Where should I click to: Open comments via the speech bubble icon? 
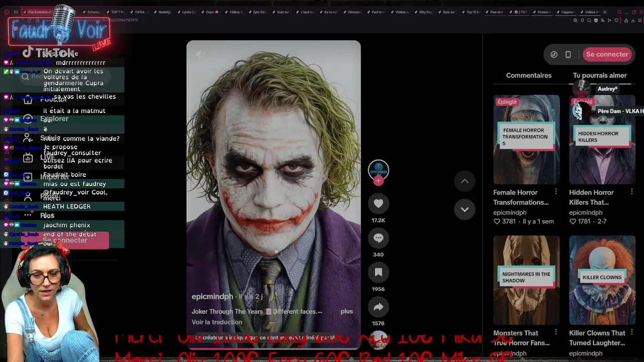(x=378, y=238)
